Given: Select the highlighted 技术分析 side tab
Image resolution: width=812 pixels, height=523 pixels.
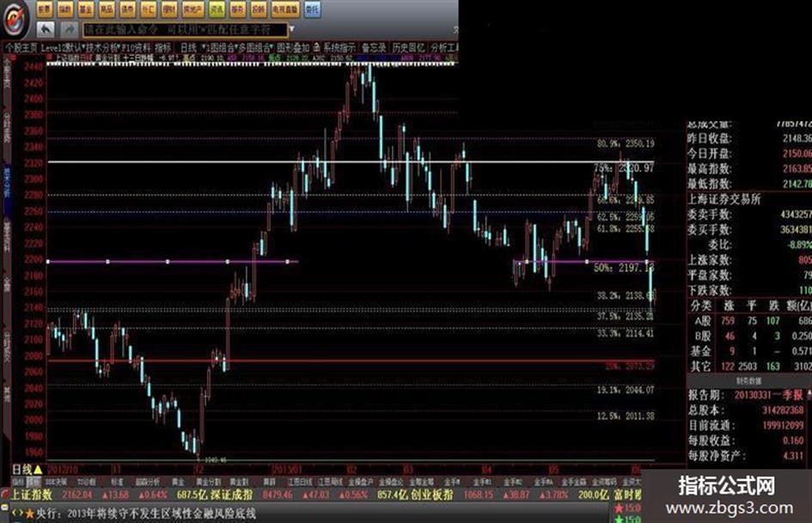Looking at the screenshot, I should click(7, 182).
